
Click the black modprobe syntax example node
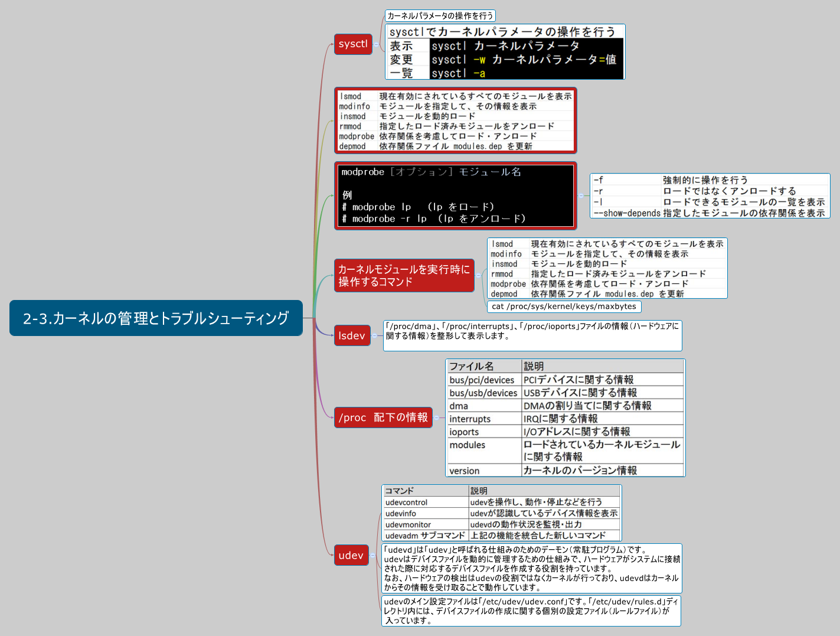(x=455, y=195)
